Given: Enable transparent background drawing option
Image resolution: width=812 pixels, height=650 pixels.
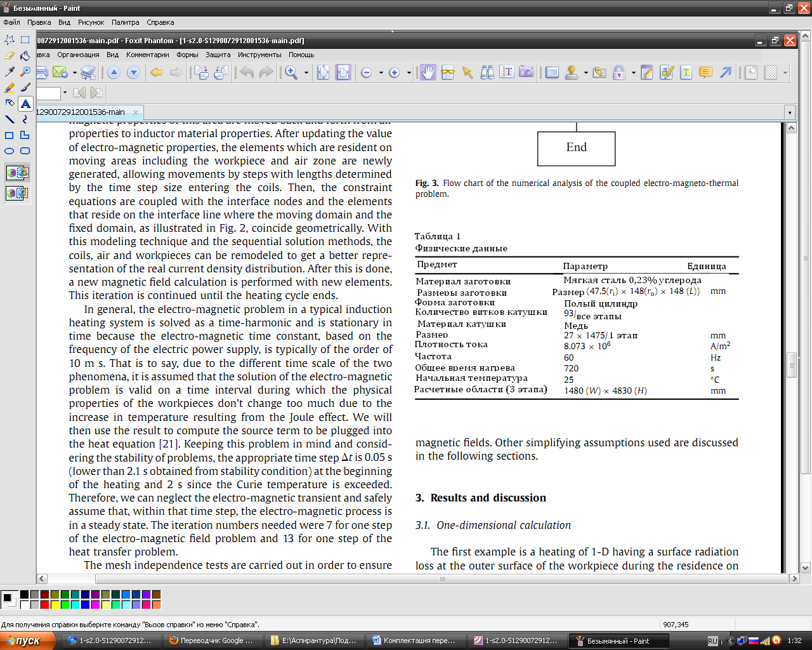Looking at the screenshot, I should (17, 192).
